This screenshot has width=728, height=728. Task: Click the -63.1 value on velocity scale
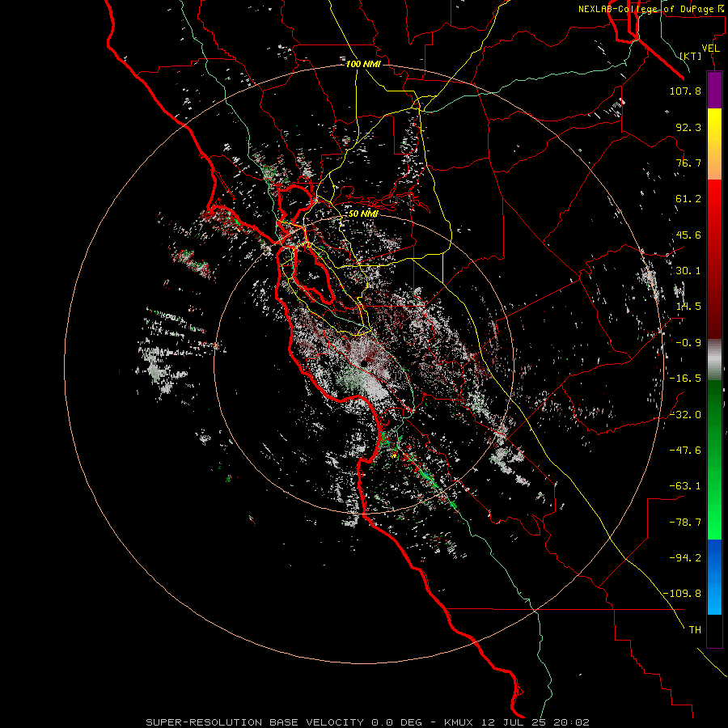(685, 486)
